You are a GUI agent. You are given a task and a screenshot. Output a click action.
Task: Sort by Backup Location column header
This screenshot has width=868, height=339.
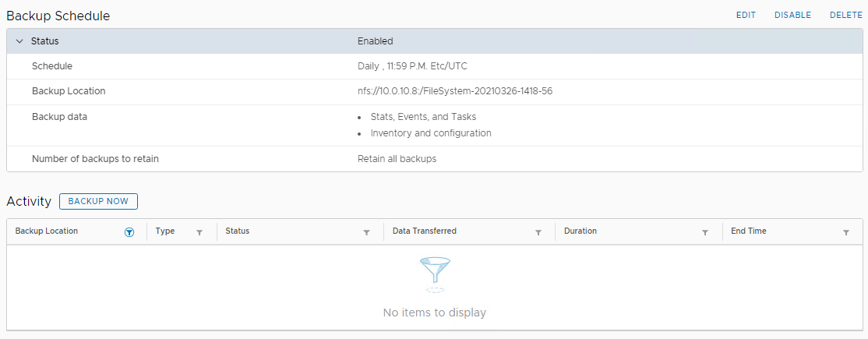click(47, 231)
